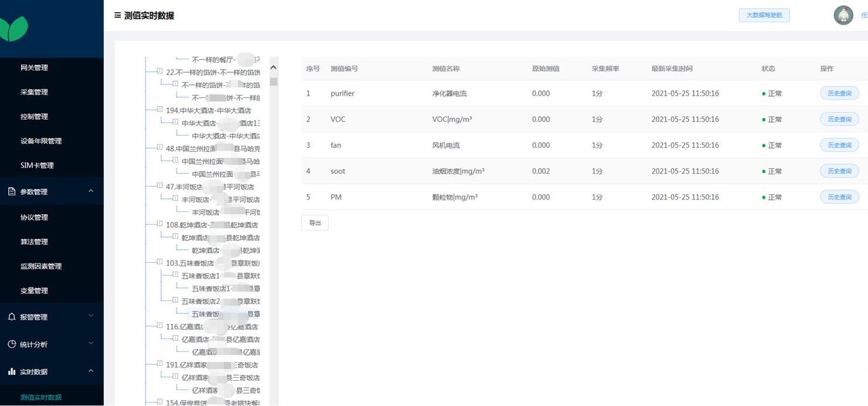
Task: Click the 导出 export button
Action: click(x=315, y=223)
